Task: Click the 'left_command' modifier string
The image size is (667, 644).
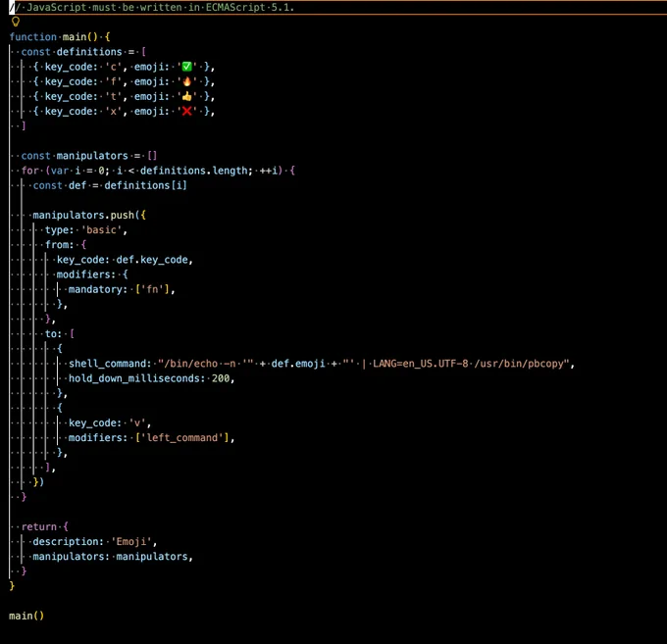Action: 182,438
